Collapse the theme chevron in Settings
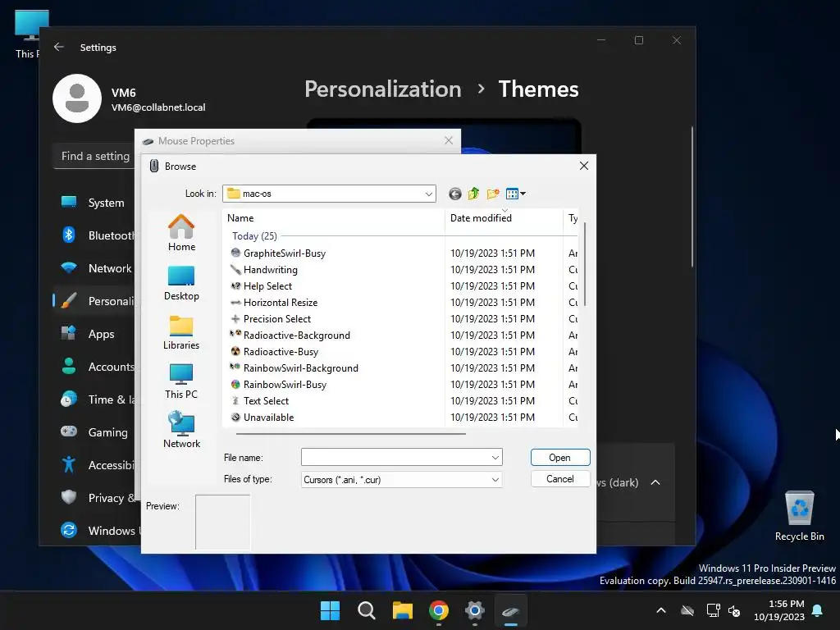 (655, 482)
